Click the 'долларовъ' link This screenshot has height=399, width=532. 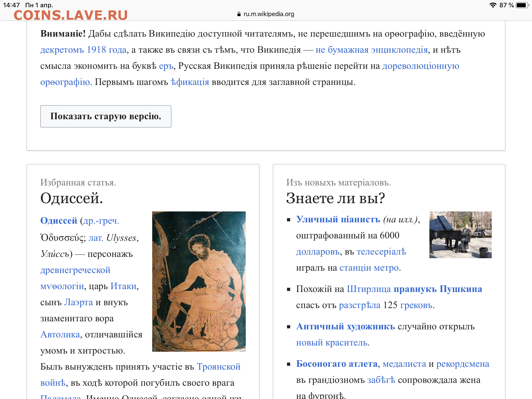tap(318, 252)
